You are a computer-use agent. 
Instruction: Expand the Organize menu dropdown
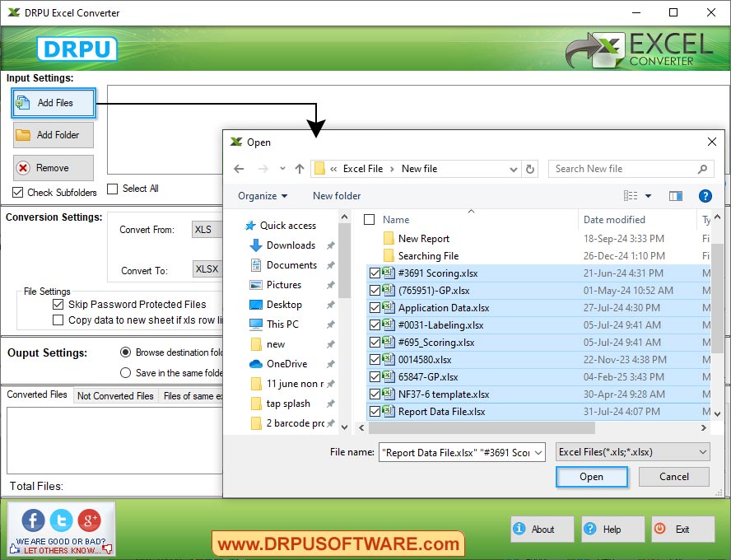pos(263,196)
